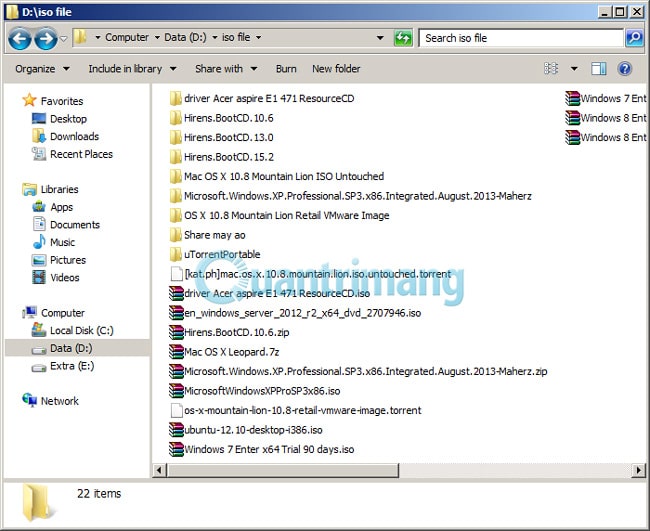Select the Windows 7 Ent file in second column
This screenshot has width=650, height=531.
tap(606, 99)
